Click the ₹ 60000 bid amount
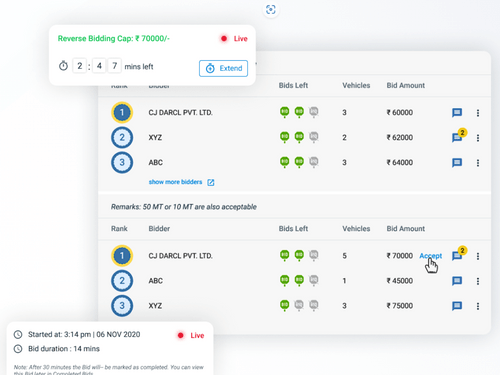Screen dimensions: 500x375 [400, 113]
